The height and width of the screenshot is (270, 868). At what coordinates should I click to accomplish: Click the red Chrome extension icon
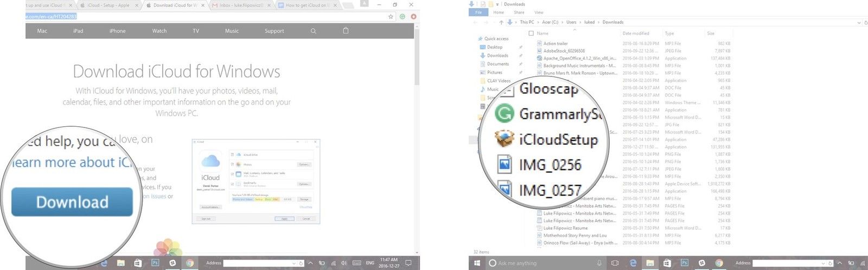click(x=413, y=17)
